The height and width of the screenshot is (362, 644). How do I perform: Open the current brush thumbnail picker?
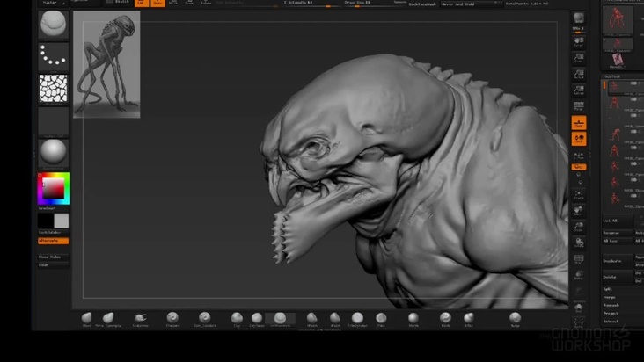pos(53,25)
